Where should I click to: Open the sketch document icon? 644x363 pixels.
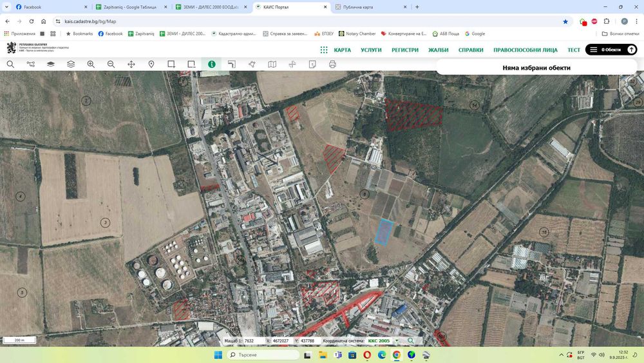[312, 64]
